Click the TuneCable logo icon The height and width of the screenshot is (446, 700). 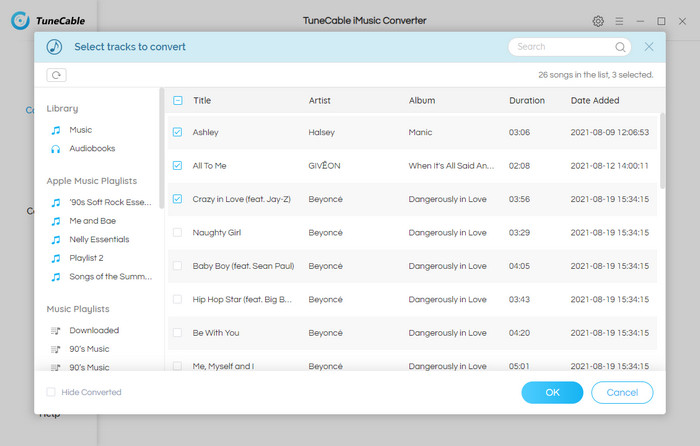[x=20, y=21]
